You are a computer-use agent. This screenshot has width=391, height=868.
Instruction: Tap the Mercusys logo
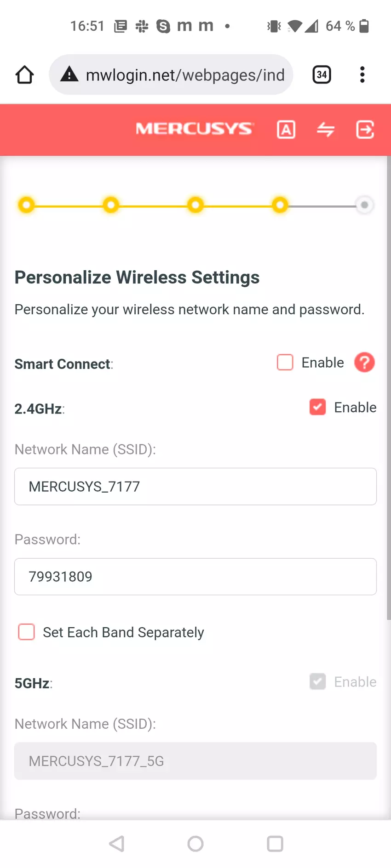194,129
